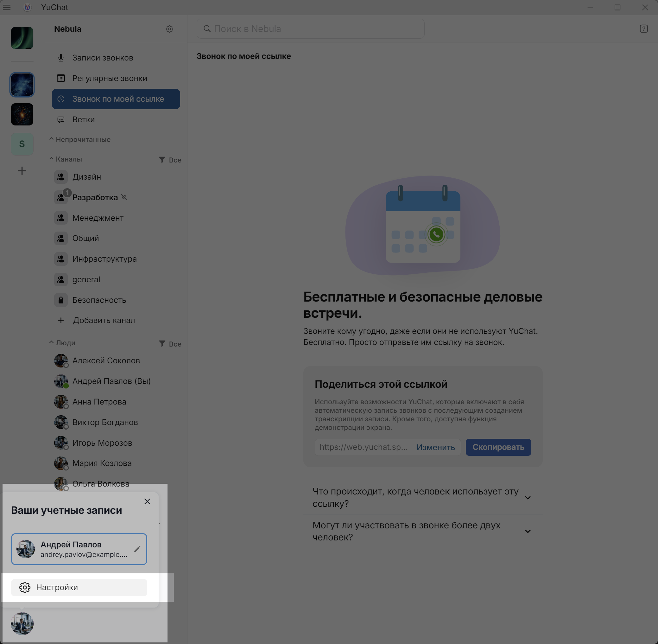Image resolution: width=658 pixels, height=644 pixels.
Task: Click the YuChat logo icon
Action: (27, 7)
